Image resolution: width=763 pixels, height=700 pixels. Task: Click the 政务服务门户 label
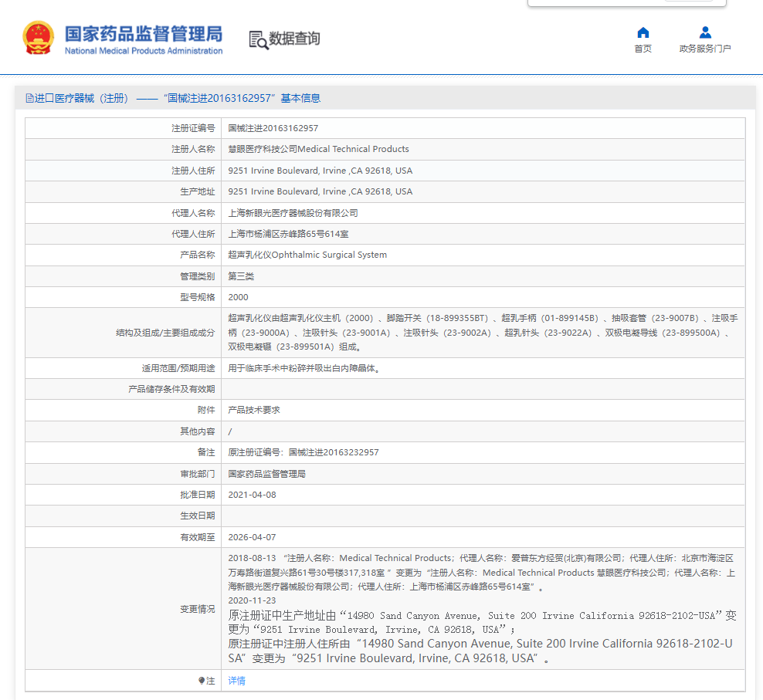pyautogui.click(x=705, y=49)
